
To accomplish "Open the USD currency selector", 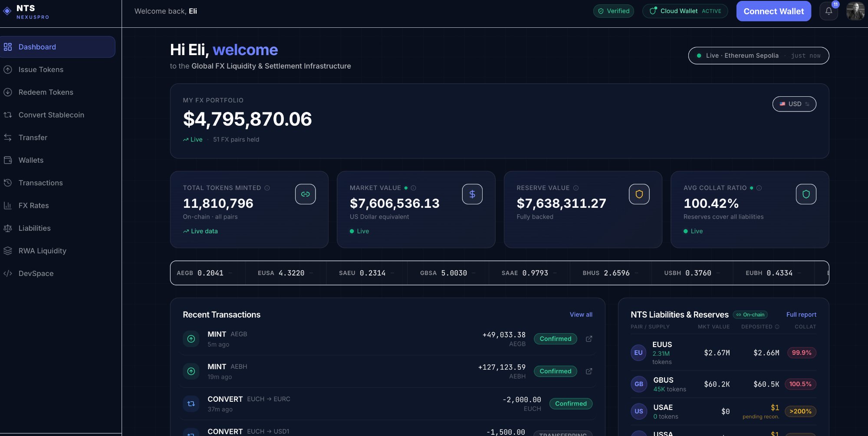I will (x=794, y=104).
